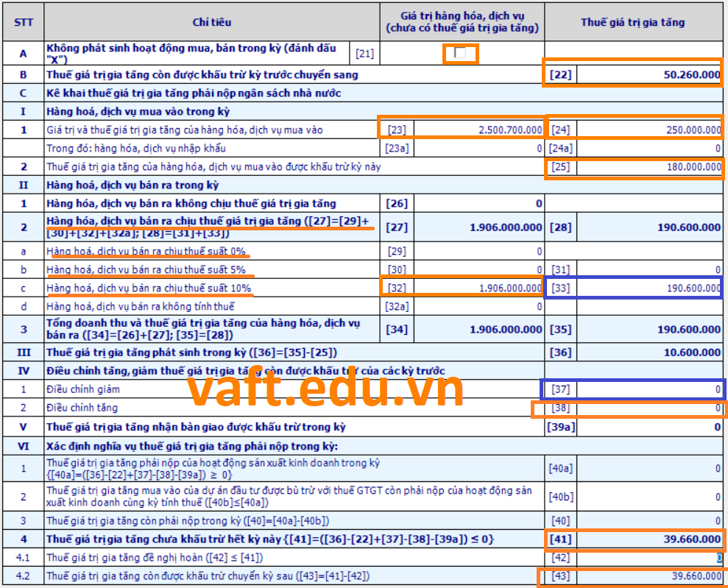The width and height of the screenshot is (728, 588).
Task: Select the total VAT value at [35]
Action: (689, 330)
